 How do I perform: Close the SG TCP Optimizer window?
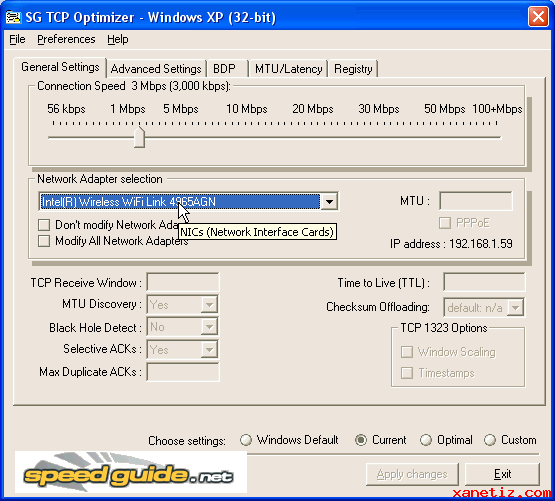tap(538, 17)
